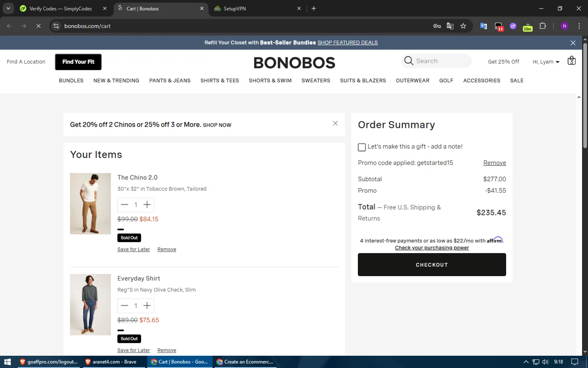Viewport: 588px width, 368px height.
Task: Click the purple circular extension icon
Action: (x=513, y=26)
